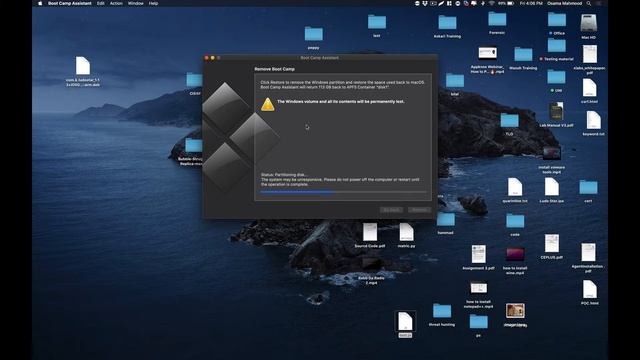Open the Help menu
This screenshot has height=360, width=640.
click(x=153, y=3)
